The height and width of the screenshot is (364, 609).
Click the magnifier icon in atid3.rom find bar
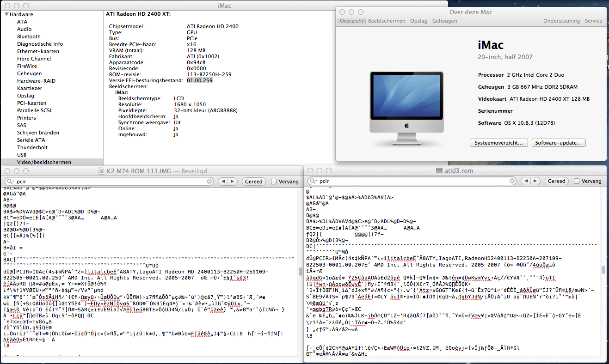pos(314,182)
